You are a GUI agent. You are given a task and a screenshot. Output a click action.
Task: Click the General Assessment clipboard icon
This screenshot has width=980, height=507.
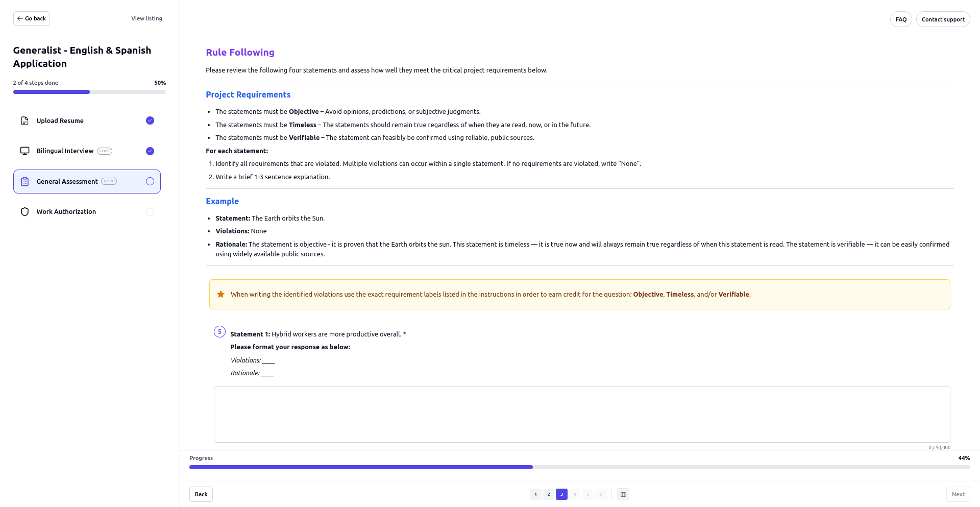coord(24,182)
